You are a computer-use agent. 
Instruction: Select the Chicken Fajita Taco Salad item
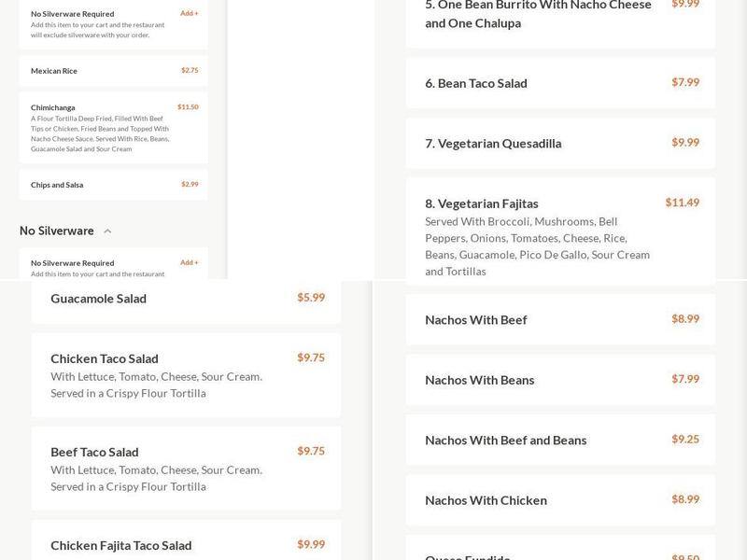click(187, 545)
